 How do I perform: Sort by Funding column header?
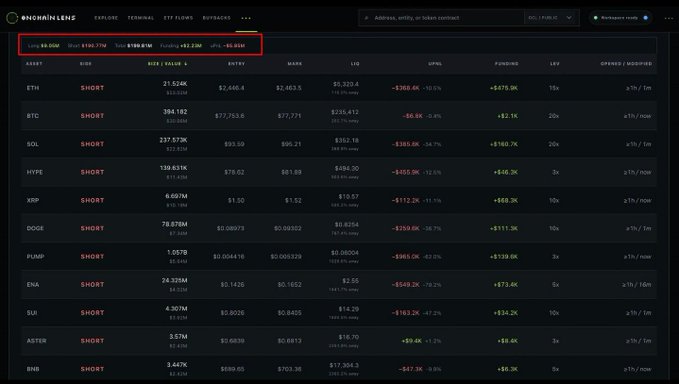[x=506, y=64]
